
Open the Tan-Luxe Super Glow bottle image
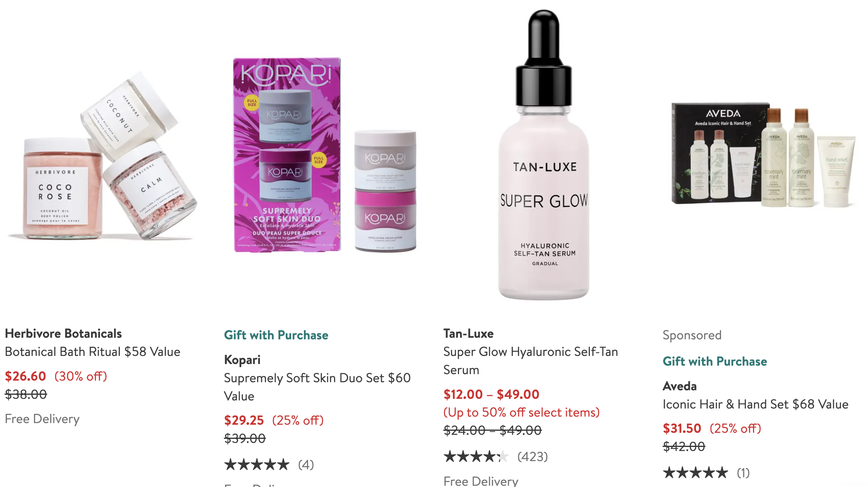544,155
